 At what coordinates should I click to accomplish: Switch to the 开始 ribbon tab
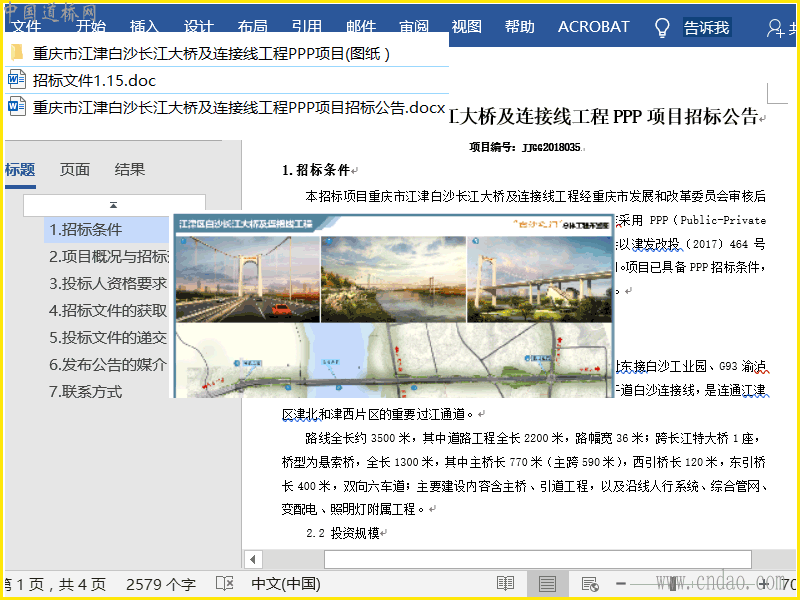(91, 27)
